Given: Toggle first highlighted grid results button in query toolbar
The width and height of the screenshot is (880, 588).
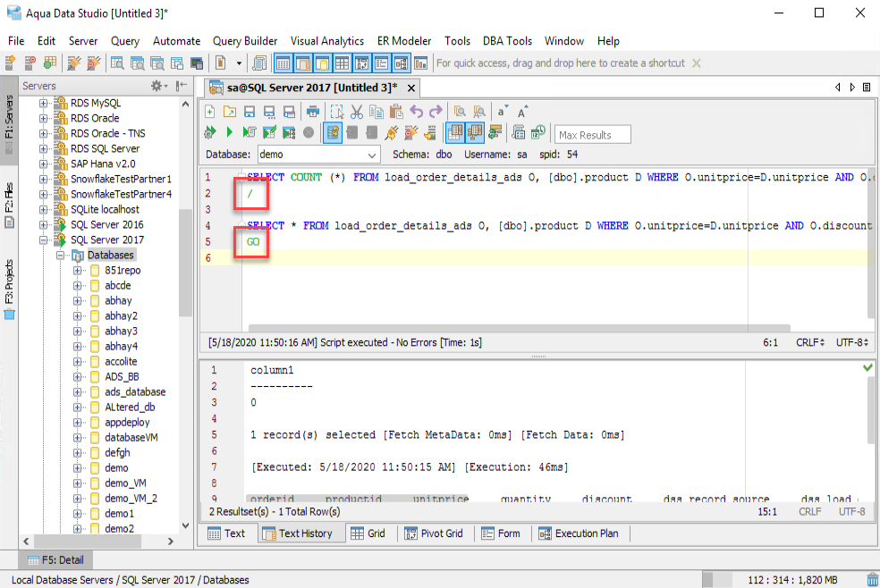Looking at the screenshot, I should click(x=454, y=133).
